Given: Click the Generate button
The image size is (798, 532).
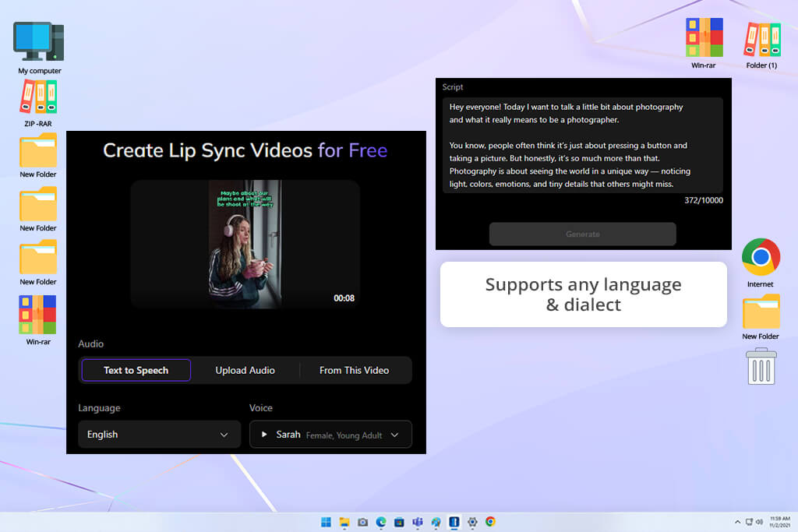Looking at the screenshot, I should pyautogui.click(x=583, y=234).
